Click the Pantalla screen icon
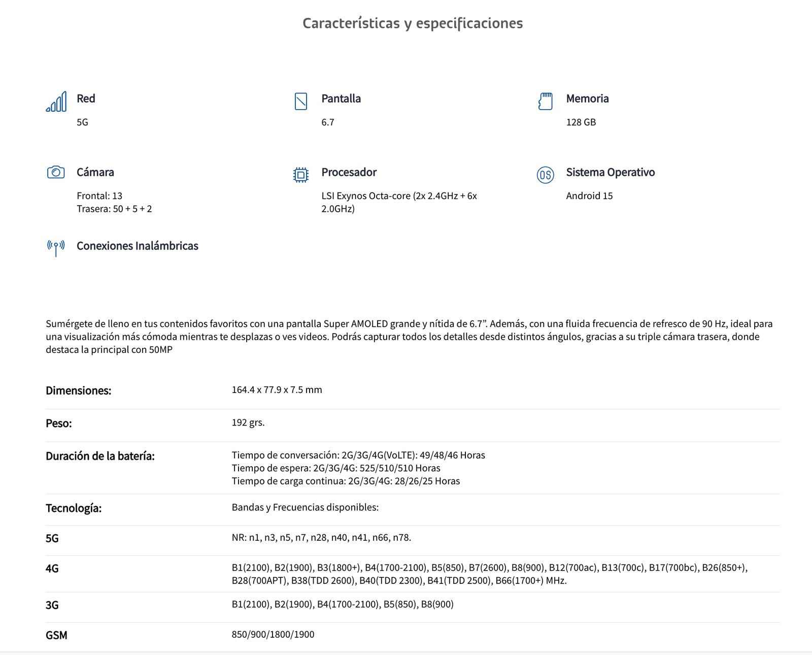This screenshot has height=655, width=812. point(301,102)
